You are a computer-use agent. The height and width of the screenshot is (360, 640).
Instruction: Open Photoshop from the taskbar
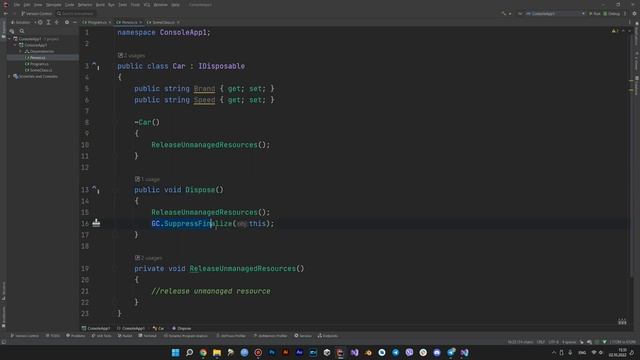272,353
